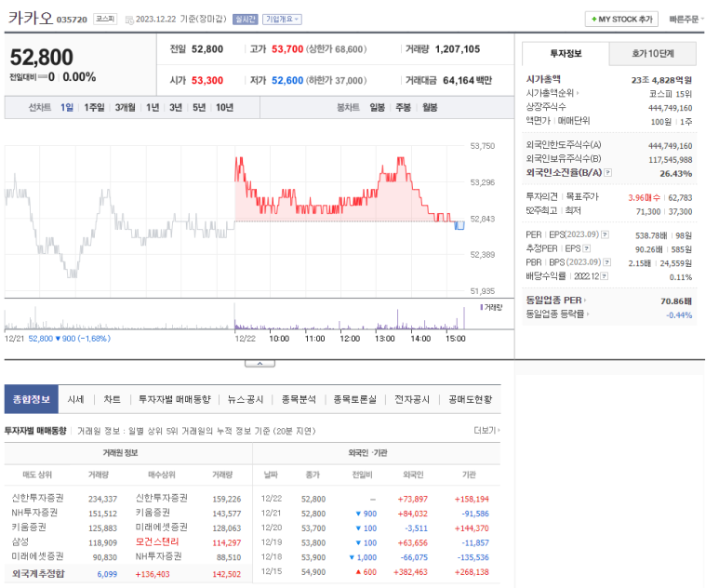
Task: Open the 종합정보 tab
Action: [x=32, y=399]
